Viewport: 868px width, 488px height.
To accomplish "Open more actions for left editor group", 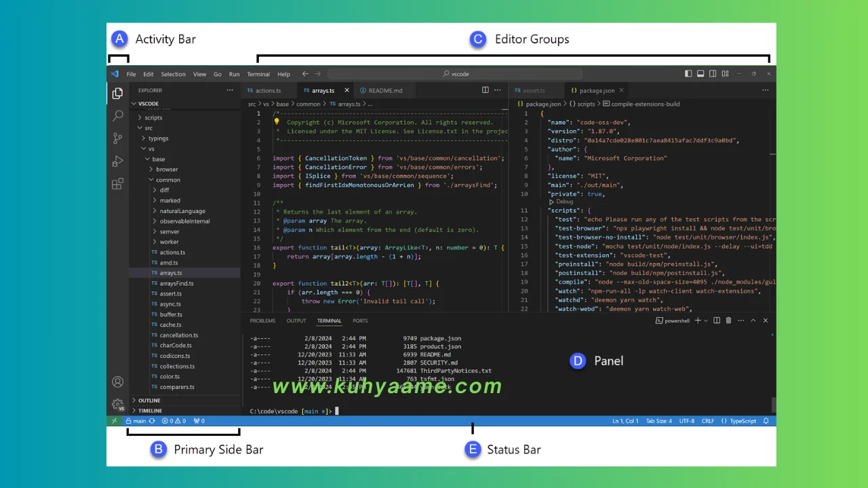I will [498, 90].
